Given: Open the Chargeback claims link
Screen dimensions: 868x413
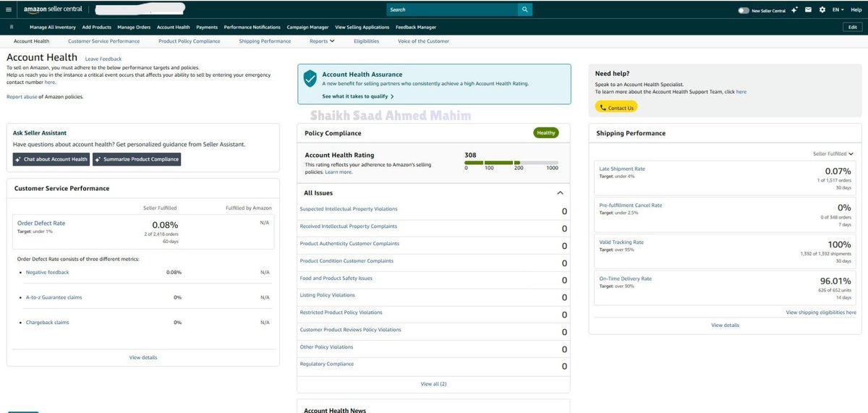Looking at the screenshot, I should coord(48,323).
